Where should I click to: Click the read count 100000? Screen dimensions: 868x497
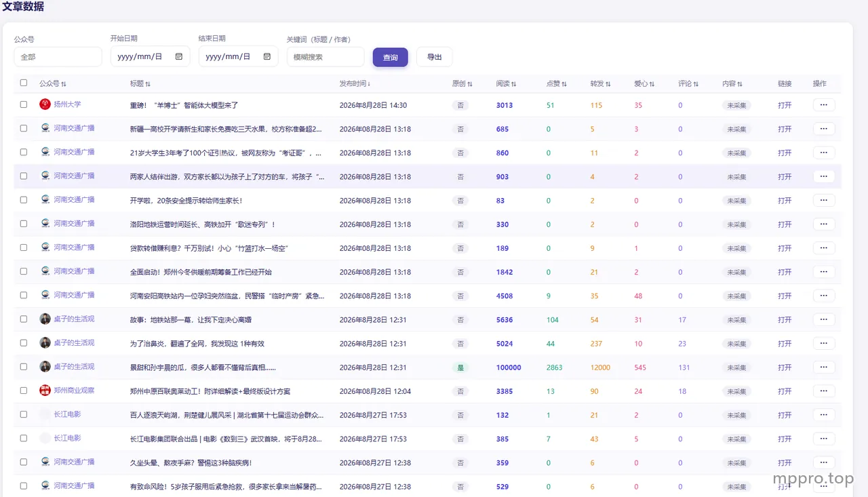[x=509, y=367]
